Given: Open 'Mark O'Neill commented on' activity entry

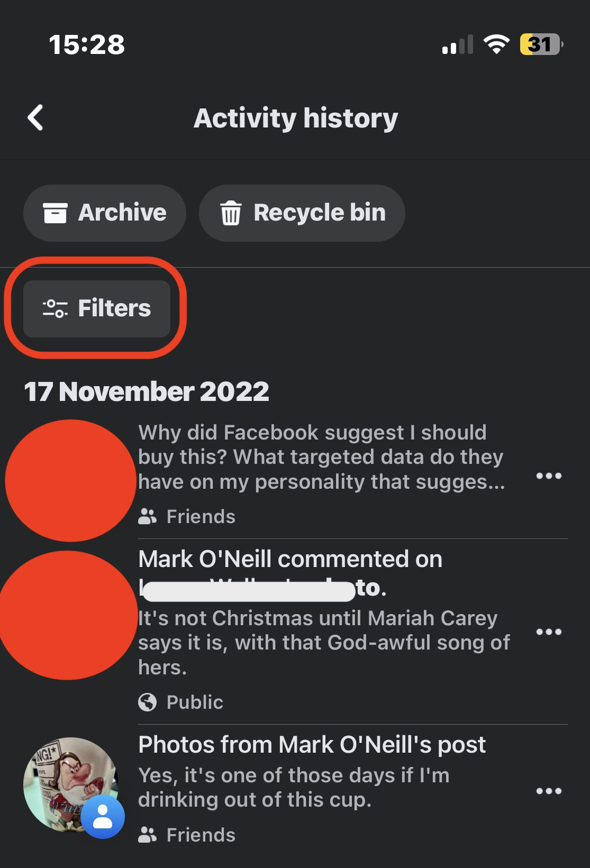Looking at the screenshot, I should pyautogui.click(x=290, y=559).
